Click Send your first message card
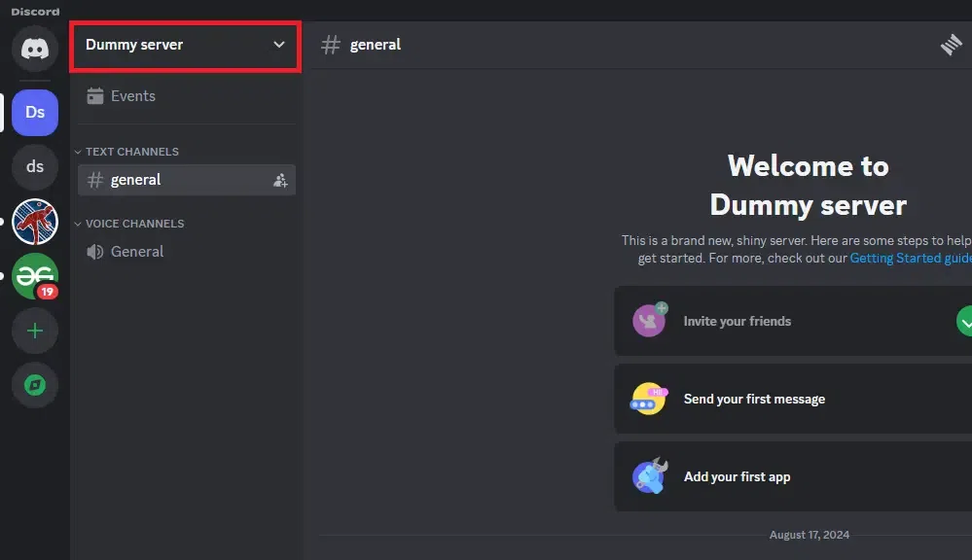 click(x=793, y=399)
